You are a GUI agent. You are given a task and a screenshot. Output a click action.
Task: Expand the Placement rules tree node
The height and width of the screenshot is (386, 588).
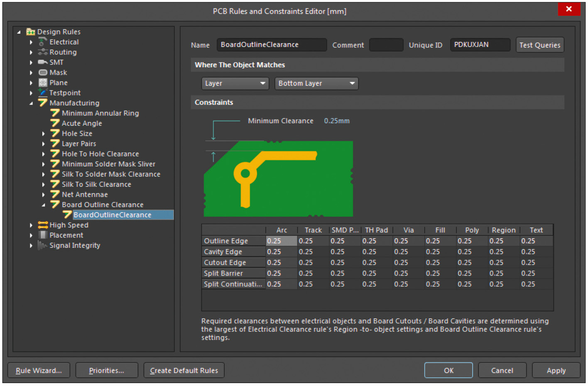click(31, 235)
